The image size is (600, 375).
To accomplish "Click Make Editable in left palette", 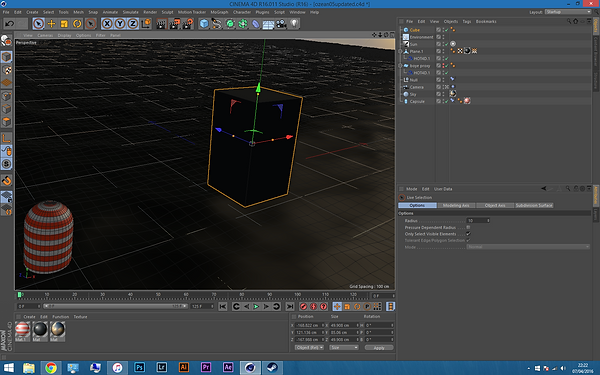I will (x=7, y=40).
